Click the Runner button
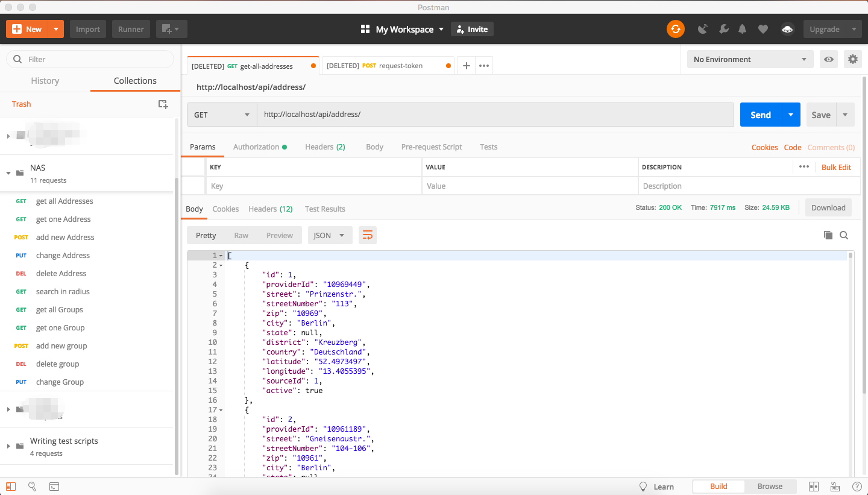This screenshot has height=495, width=868. 131,29
